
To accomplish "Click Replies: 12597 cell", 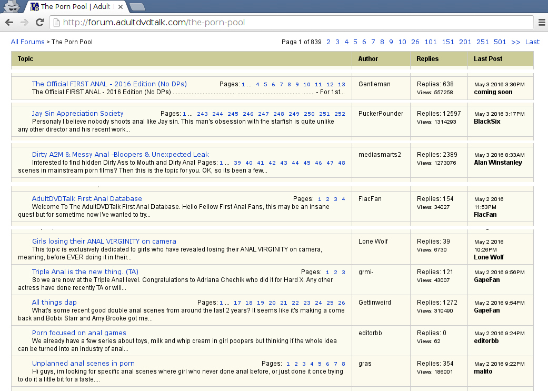I will click(x=439, y=114).
